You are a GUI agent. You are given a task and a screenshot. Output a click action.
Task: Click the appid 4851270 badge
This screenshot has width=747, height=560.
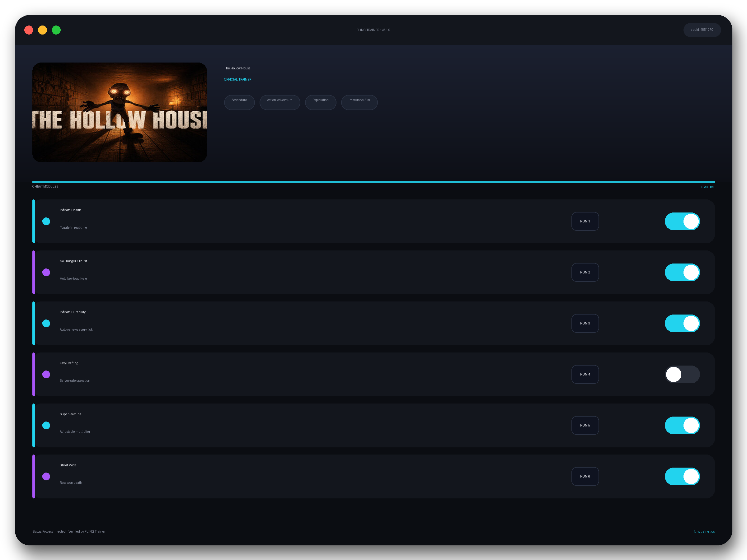click(702, 30)
